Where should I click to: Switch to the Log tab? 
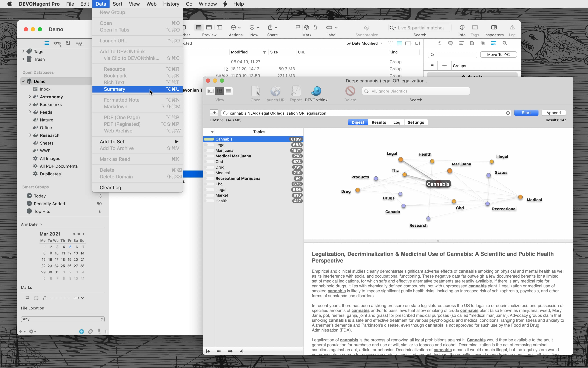click(x=397, y=122)
